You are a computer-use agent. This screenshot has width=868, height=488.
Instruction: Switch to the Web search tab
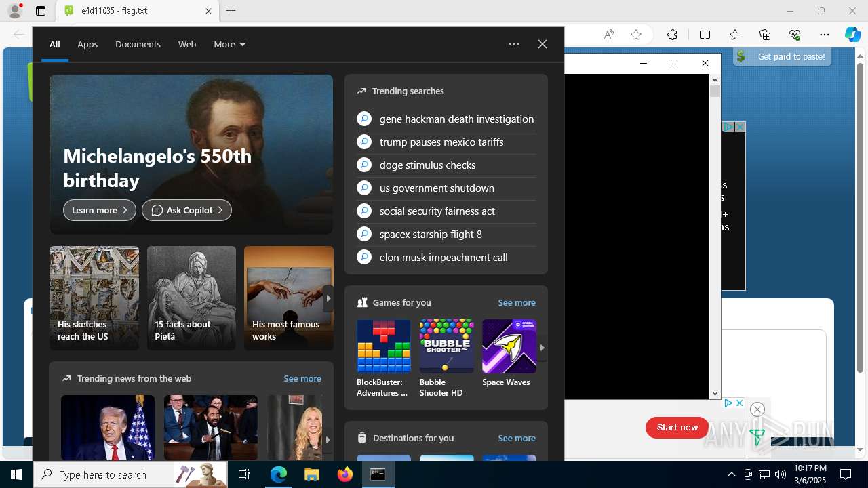187,44
